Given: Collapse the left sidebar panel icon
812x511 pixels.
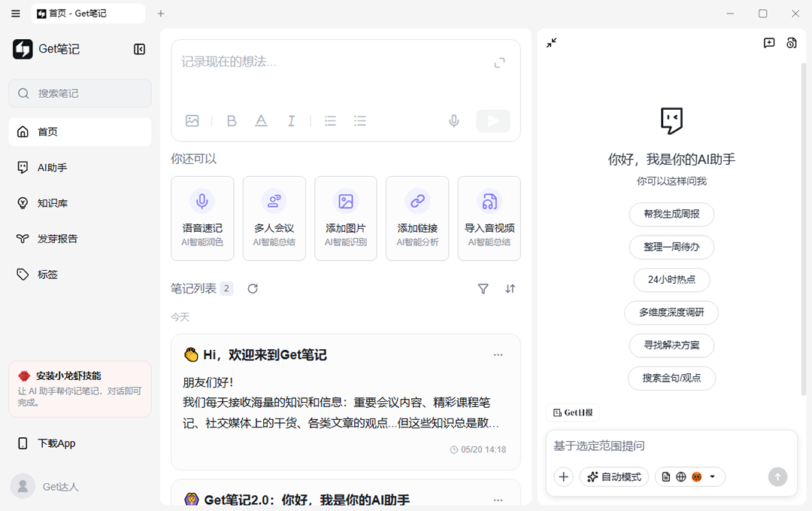Looking at the screenshot, I should [x=139, y=49].
